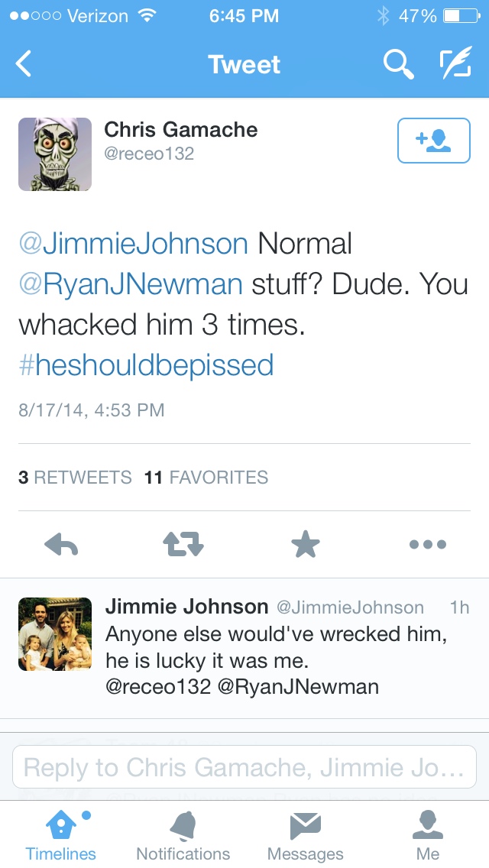Tap the reply arrow icon
The image size is (489, 868).
coord(62,544)
